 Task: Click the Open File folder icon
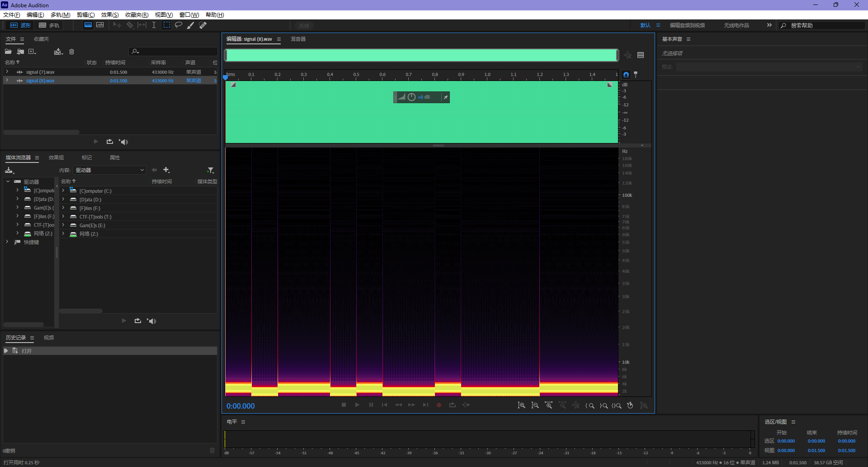click(8, 52)
